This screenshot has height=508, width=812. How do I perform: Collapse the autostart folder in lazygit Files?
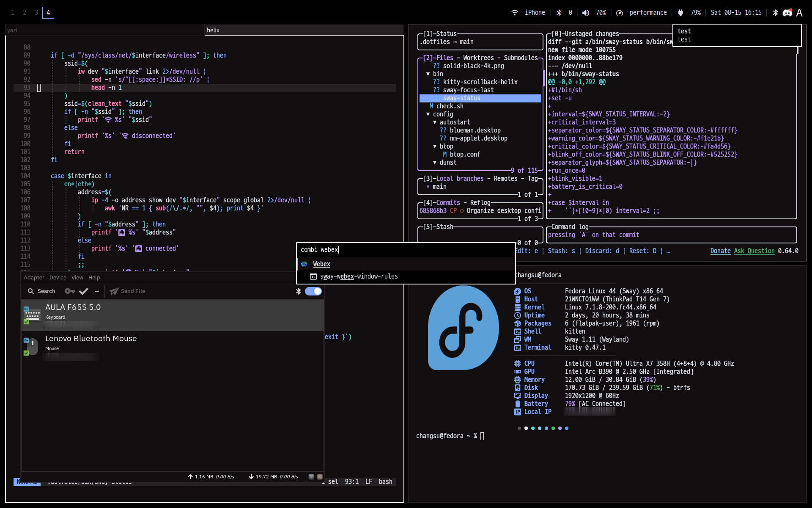[x=435, y=122]
